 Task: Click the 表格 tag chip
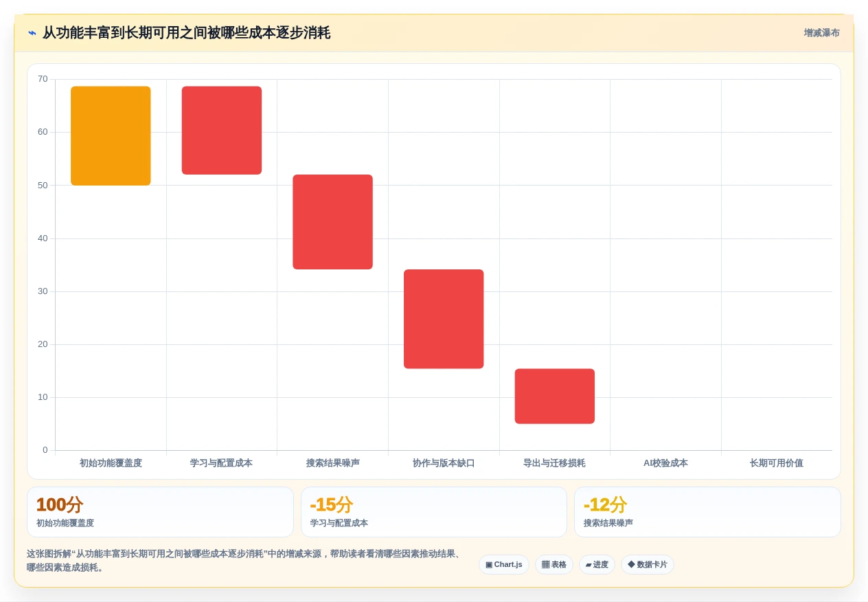click(554, 565)
